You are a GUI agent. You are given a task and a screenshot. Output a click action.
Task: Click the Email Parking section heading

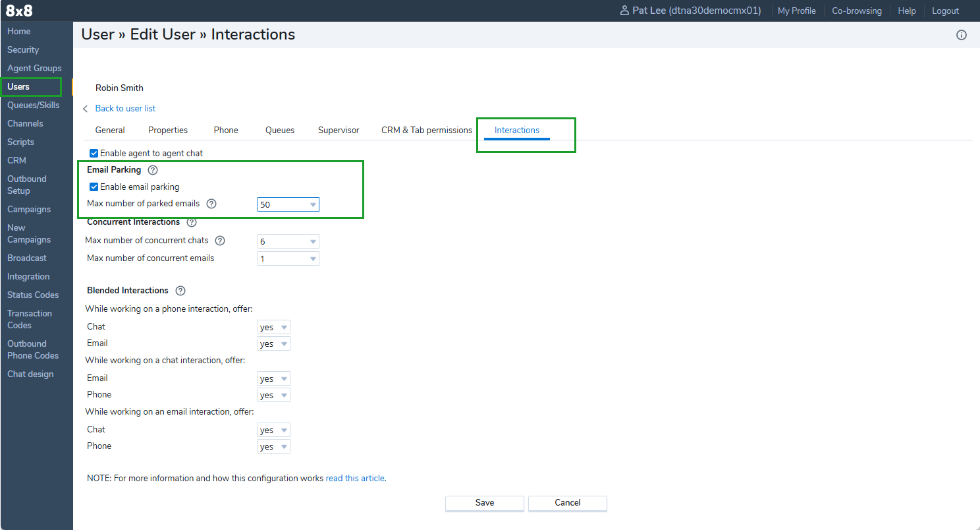(x=114, y=170)
